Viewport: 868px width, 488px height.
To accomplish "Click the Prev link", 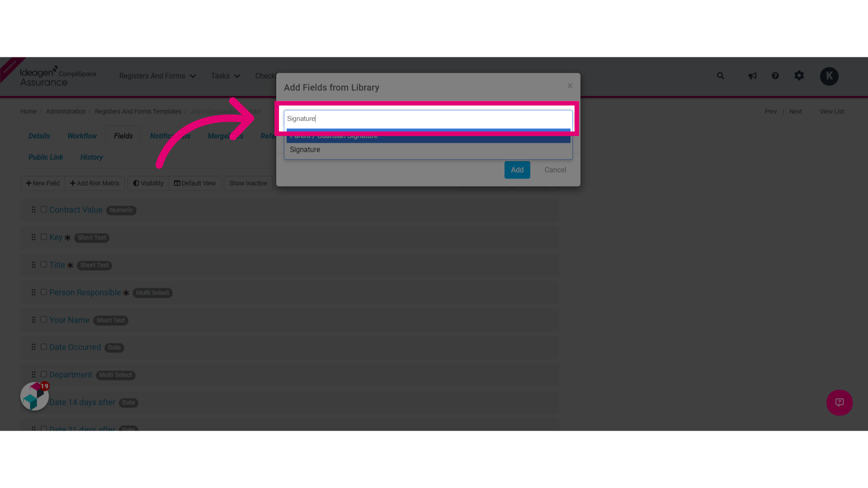I will pyautogui.click(x=770, y=112).
